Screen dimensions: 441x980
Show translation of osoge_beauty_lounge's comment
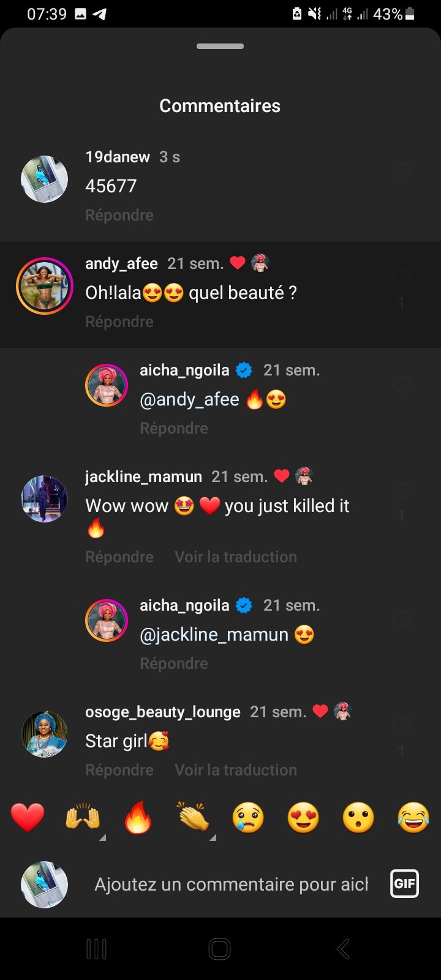click(x=236, y=770)
